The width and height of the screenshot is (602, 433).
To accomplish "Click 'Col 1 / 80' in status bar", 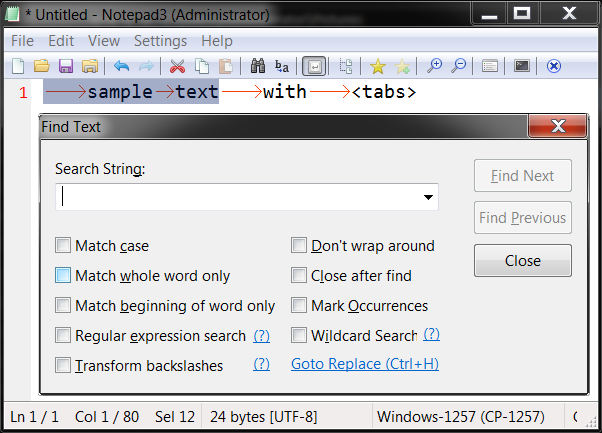I will coord(107,417).
